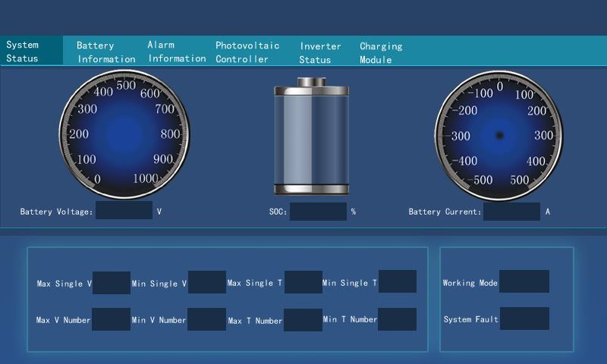Select the Min Single V field
Screen dimensions: 607x364
pos(207,282)
